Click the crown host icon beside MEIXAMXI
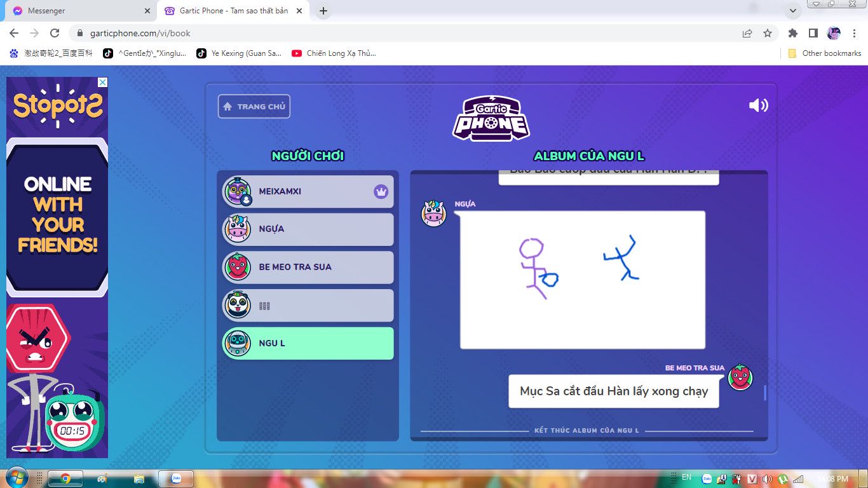 tap(381, 191)
